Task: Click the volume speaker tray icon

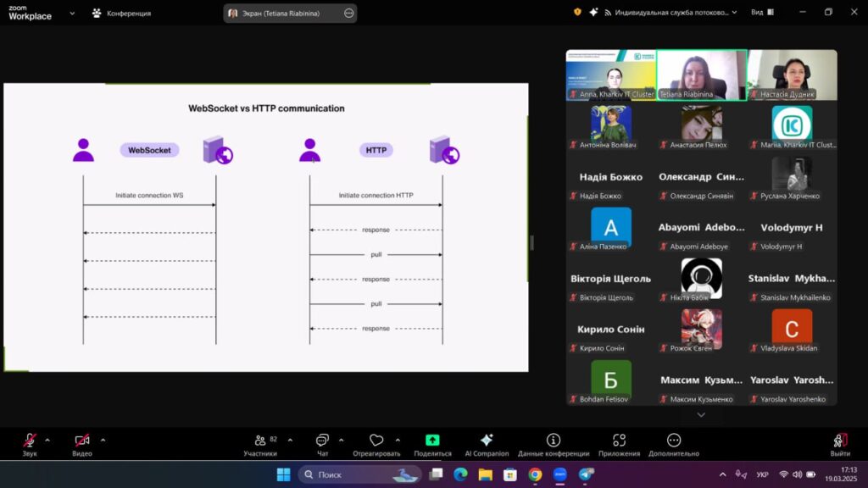Action: coord(797,474)
